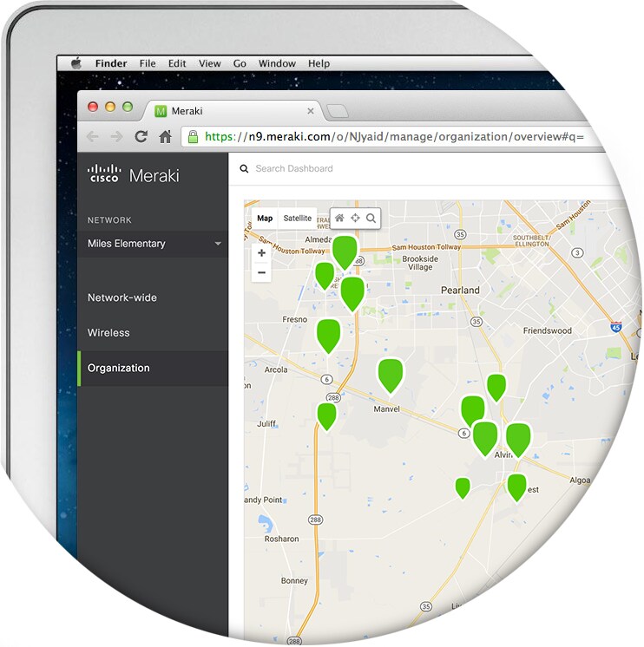Image resolution: width=644 pixels, height=647 pixels.
Task: Open the Wireless sidebar section
Action: click(x=108, y=332)
